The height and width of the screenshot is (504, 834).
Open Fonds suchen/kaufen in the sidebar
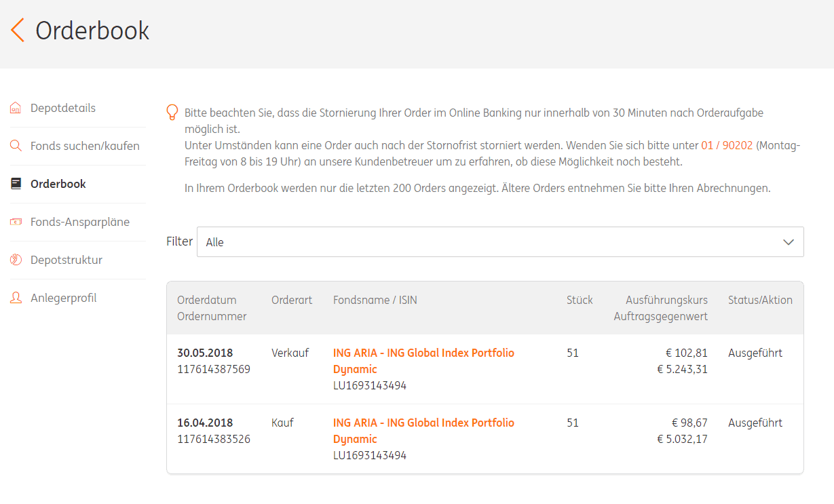click(85, 146)
